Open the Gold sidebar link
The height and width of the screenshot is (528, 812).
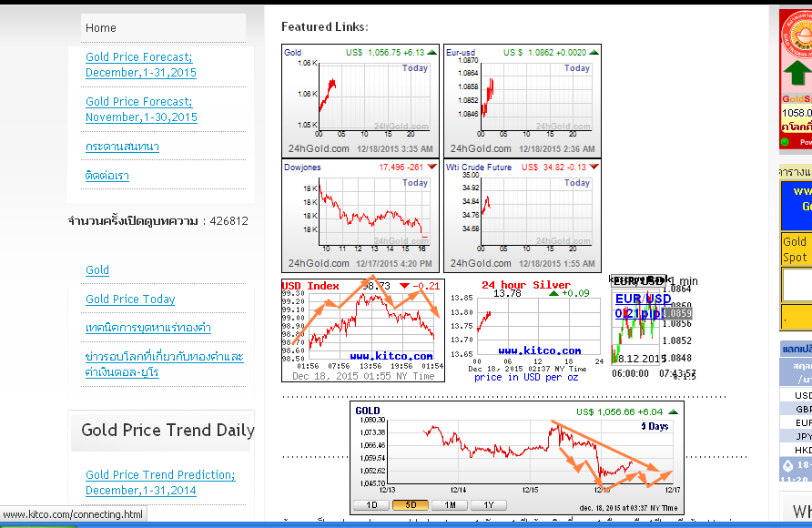97,270
